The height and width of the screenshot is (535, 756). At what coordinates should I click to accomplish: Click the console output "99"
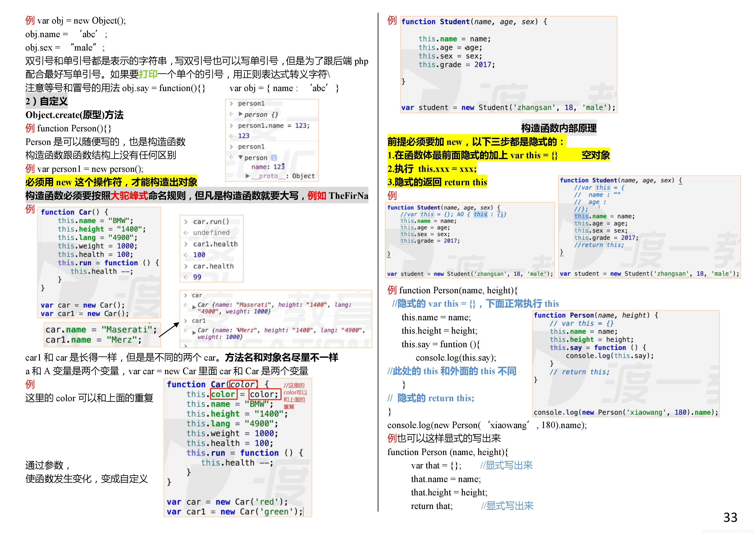(x=197, y=277)
